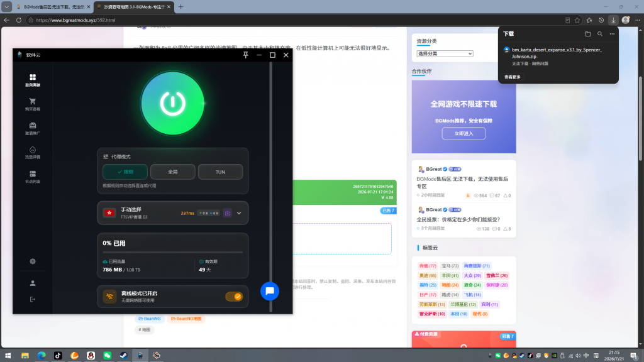The width and height of the screenshot is (644, 362).
Task: Click the # 地图 tag chip
Action: [x=144, y=329]
